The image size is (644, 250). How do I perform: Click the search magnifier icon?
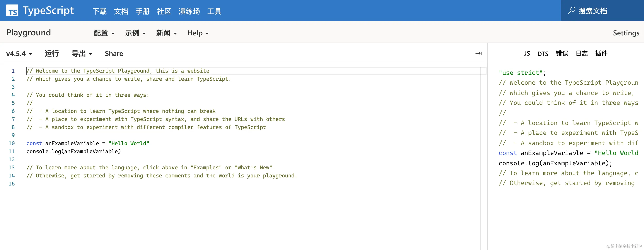click(572, 11)
